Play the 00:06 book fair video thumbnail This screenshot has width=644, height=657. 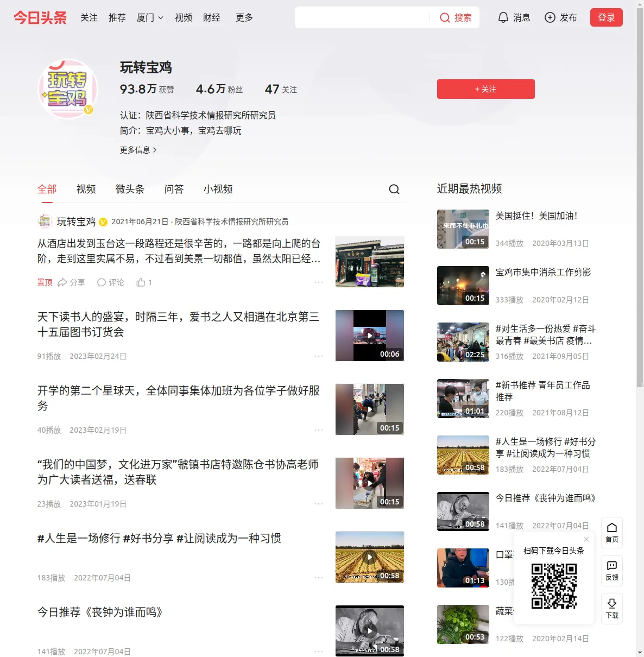(370, 336)
